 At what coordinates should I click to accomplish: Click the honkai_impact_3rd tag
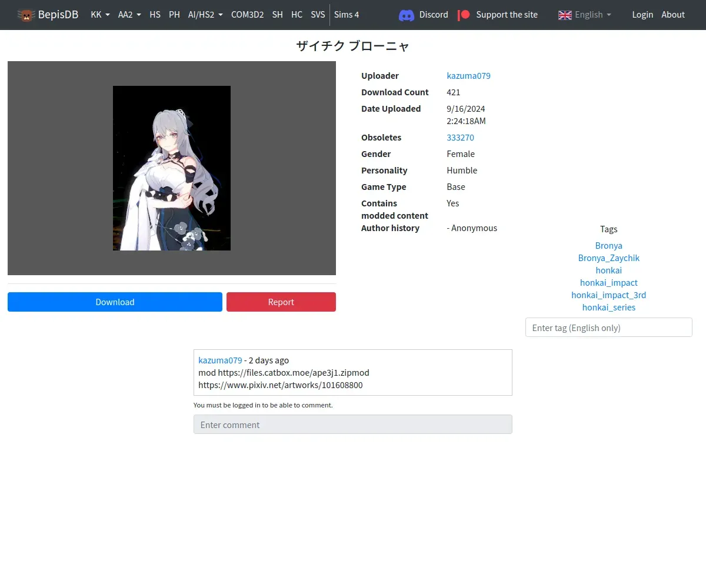point(608,295)
